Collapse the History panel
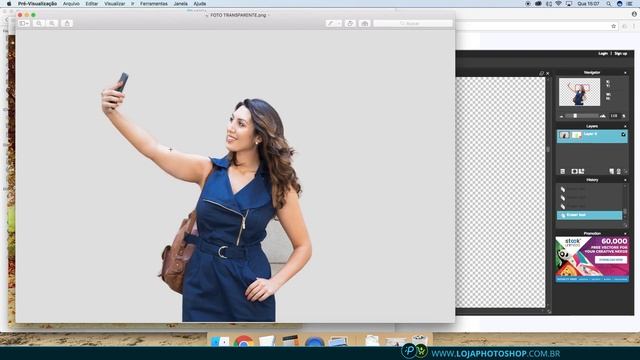The height and width of the screenshot is (360, 640). click(x=625, y=180)
